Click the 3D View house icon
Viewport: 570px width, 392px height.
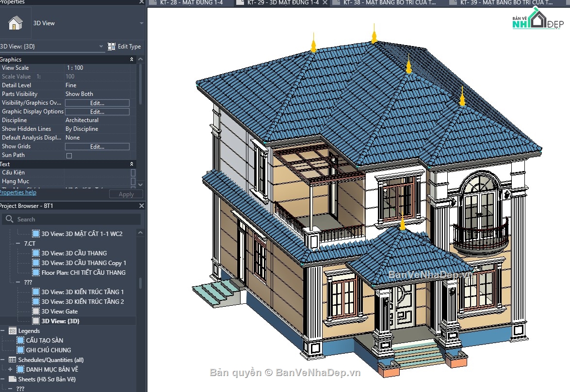coord(15,23)
